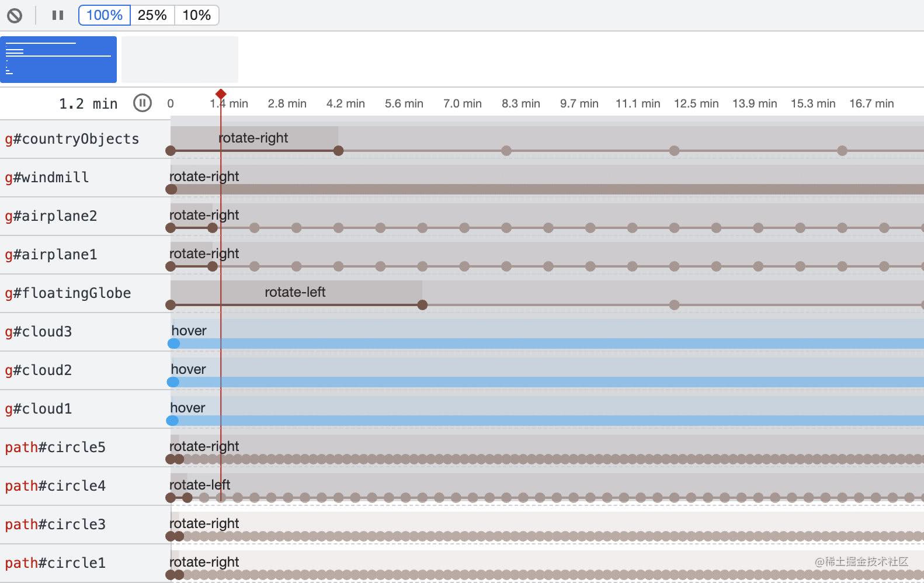
Task: Click the 4.2 min timeline ruler mark
Action: click(x=346, y=103)
